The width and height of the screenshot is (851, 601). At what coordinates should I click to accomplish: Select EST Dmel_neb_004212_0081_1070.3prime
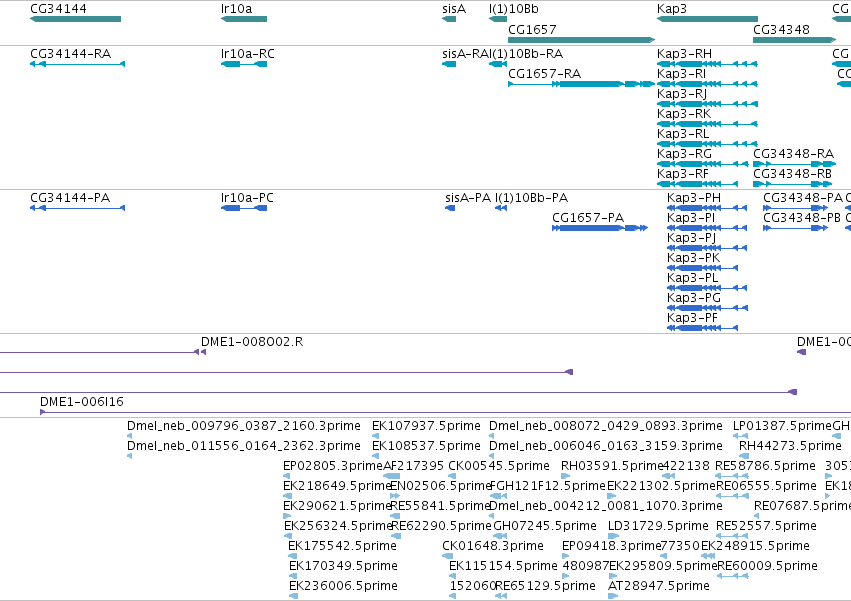tap(493, 516)
